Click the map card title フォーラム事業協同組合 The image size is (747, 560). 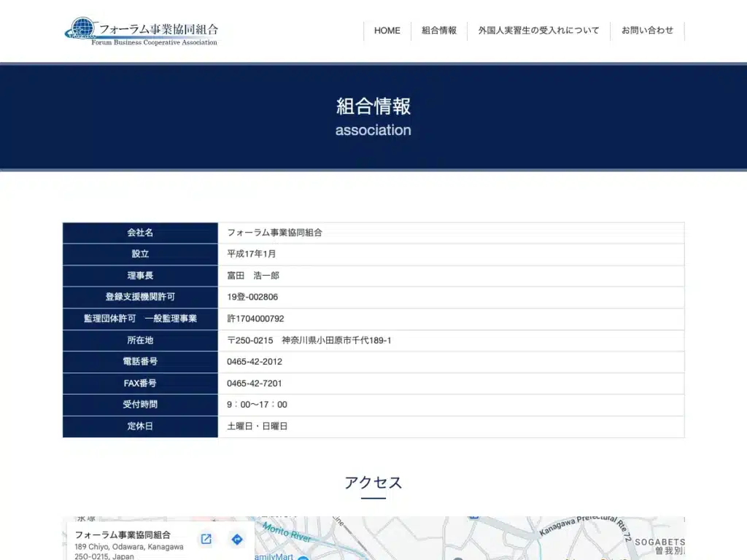(123, 534)
